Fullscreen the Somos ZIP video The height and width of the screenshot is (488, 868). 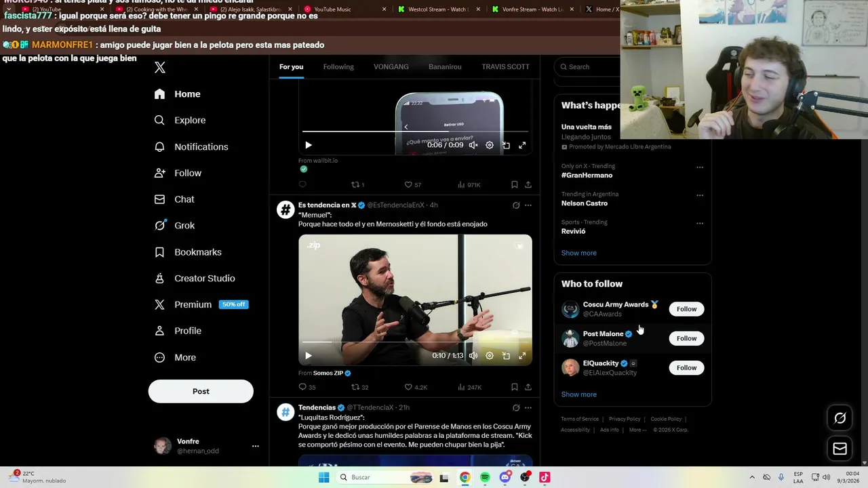[x=522, y=356]
